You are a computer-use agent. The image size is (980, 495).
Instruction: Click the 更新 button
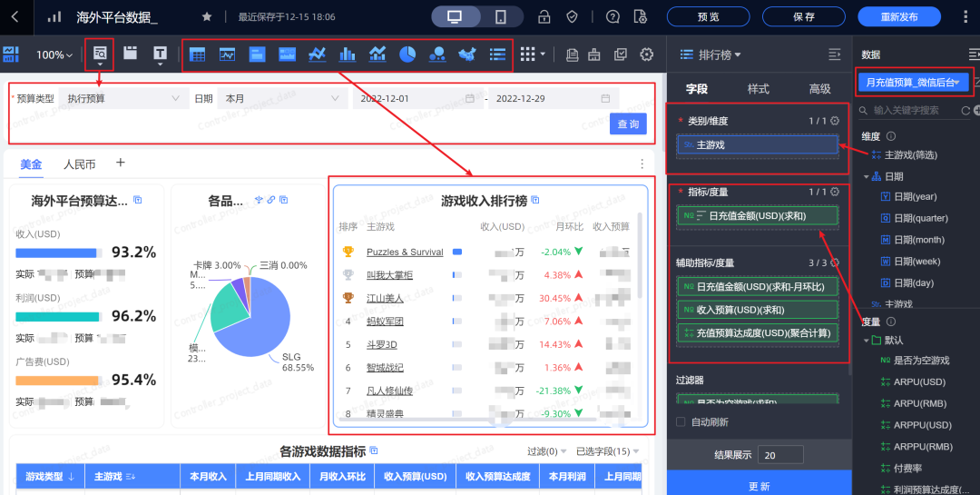tap(759, 486)
